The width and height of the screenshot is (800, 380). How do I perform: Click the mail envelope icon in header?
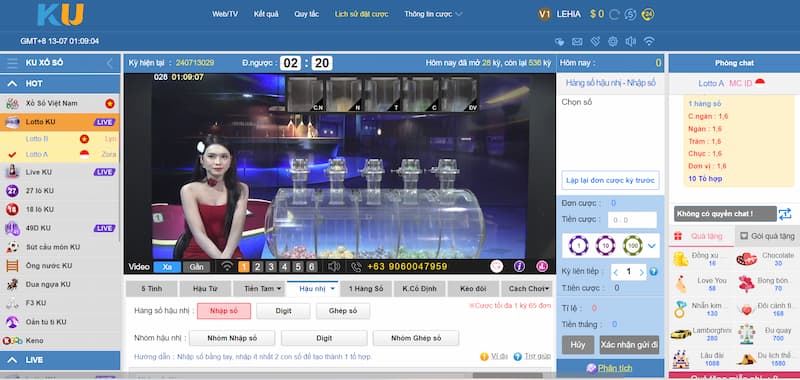coord(577,41)
